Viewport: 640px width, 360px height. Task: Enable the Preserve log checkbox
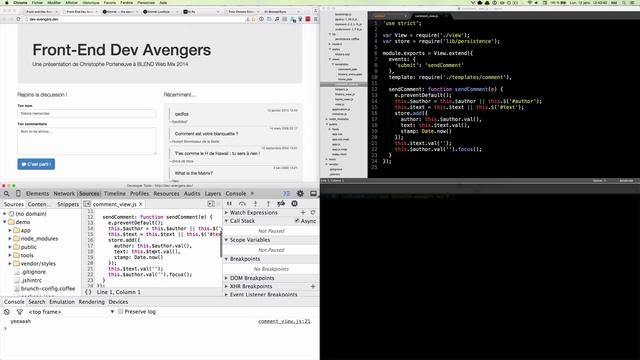click(x=120, y=311)
